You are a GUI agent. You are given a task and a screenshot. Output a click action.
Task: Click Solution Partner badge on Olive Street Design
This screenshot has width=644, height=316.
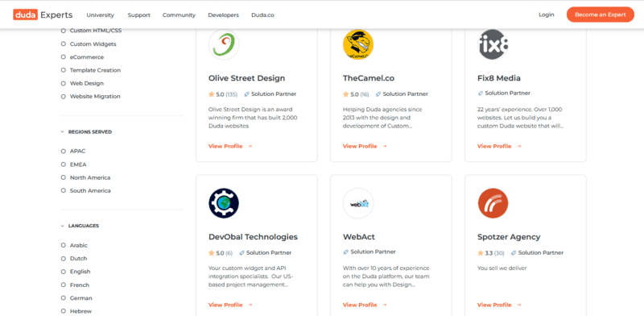270,94
